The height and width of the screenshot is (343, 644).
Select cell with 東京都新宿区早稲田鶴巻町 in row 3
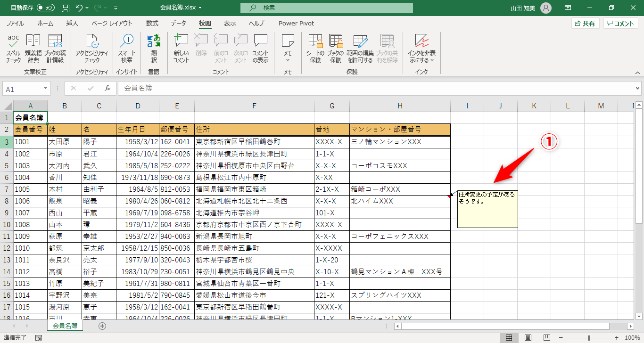[254, 142]
